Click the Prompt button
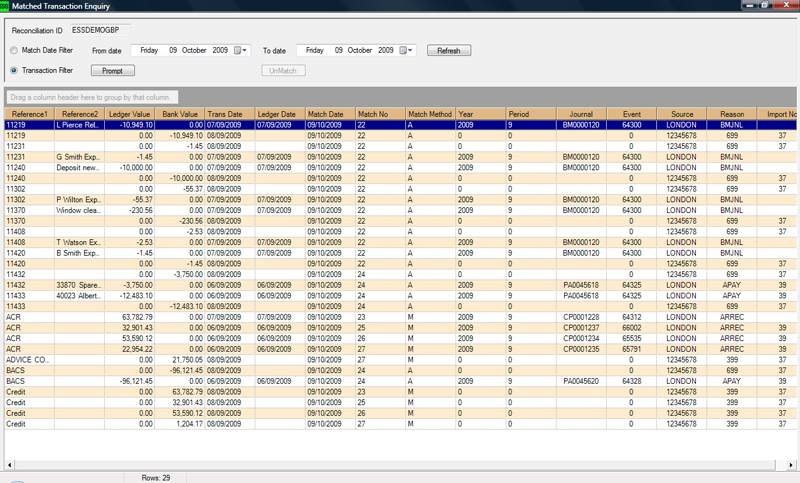 click(x=112, y=71)
